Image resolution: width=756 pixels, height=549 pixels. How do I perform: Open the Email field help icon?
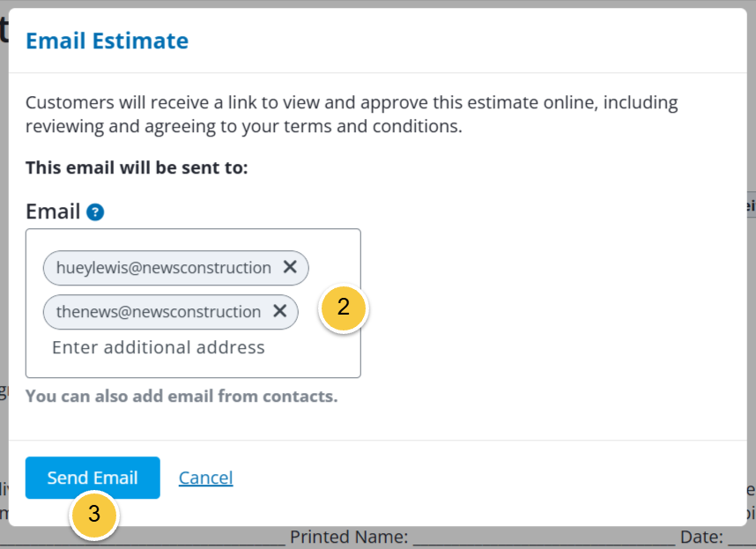[x=95, y=212]
